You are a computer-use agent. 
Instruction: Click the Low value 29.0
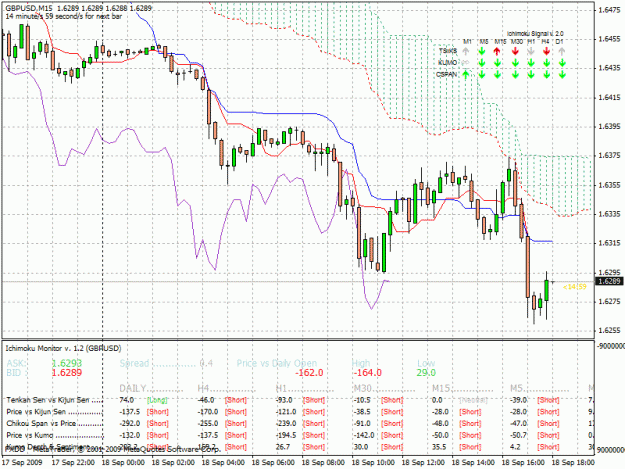tap(426, 373)
